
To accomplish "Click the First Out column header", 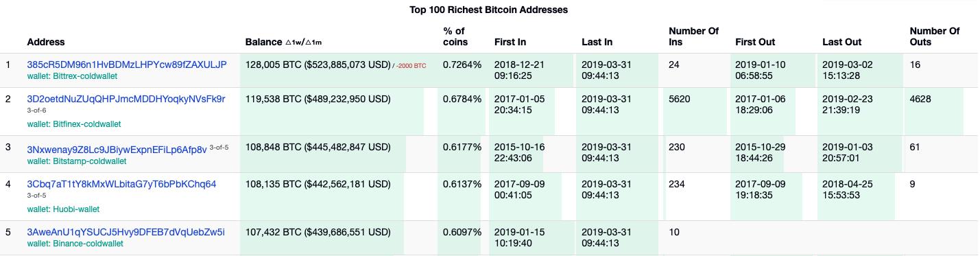I will [x=755, y=42].
